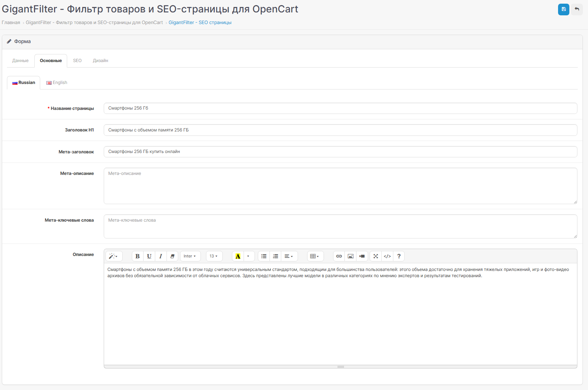Click the Мета-описание textarea
This screenshot has height=390, width=588.
coord(340,186)
